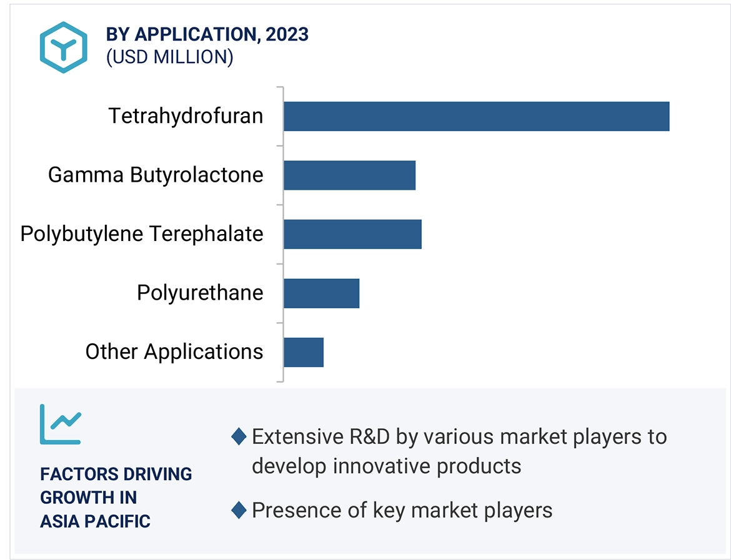Image resolution: width=731 pixels, height=560 pixels.
Task: Click the Tetrahydrofuran axis label
Action: click(x=186, y=116)
